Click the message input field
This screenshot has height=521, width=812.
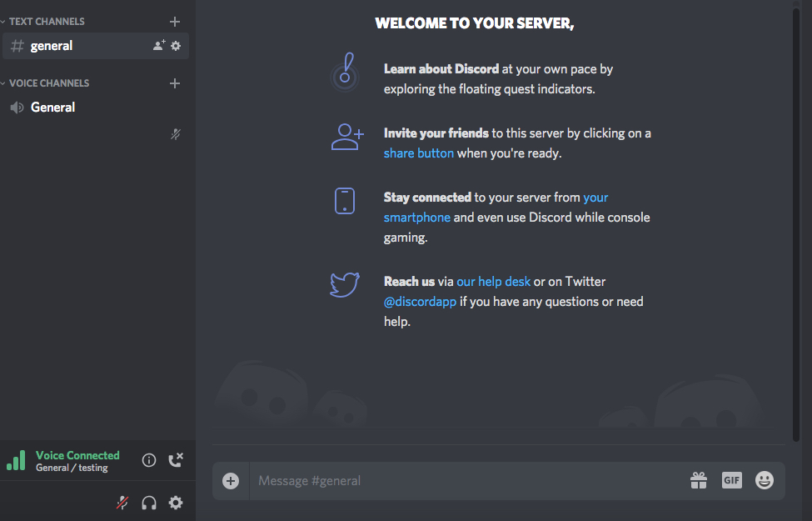[x=458, y=480]
